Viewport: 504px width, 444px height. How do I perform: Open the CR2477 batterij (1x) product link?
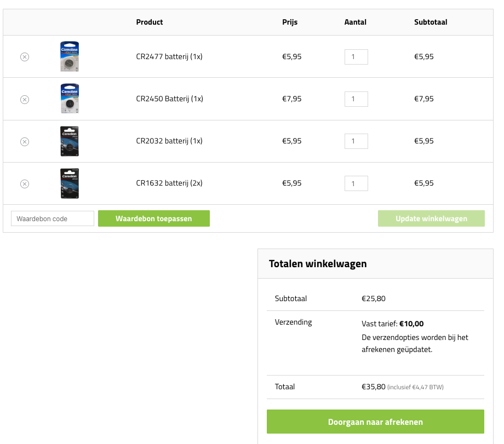[x=169, y=56]
